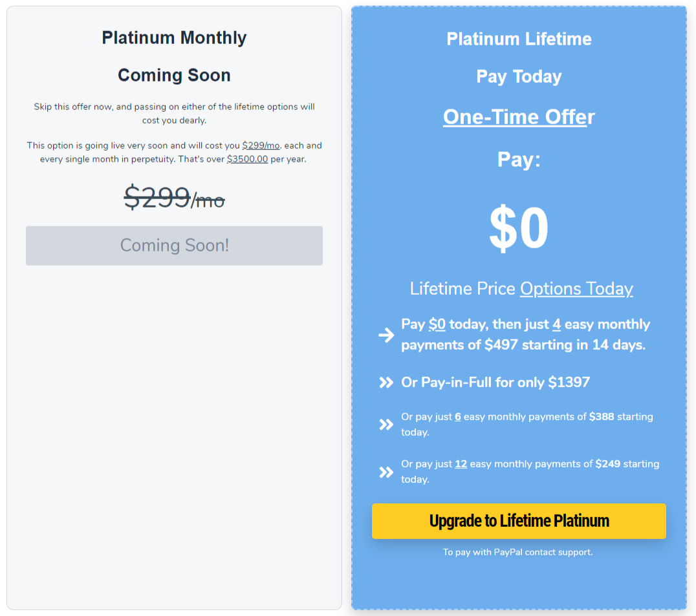Select the Platinum Lifetime heading

519,39
